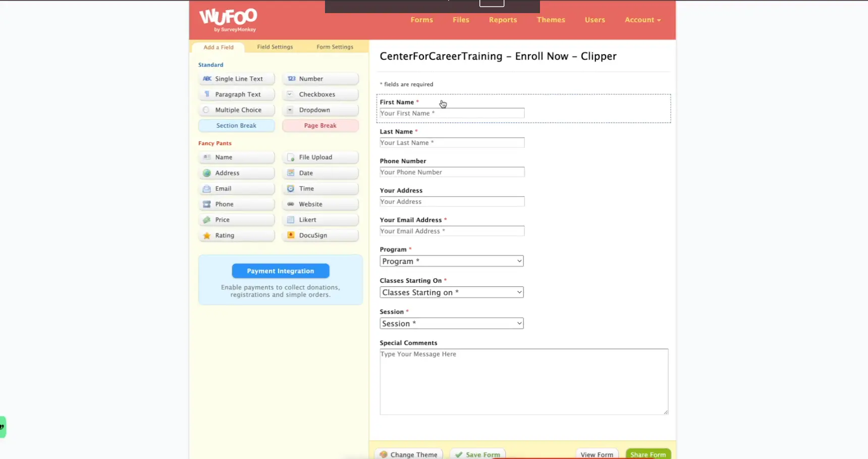This screenshot has height=459, width=868.
Task: Open the Session dropdown
Action: point(451,324)
